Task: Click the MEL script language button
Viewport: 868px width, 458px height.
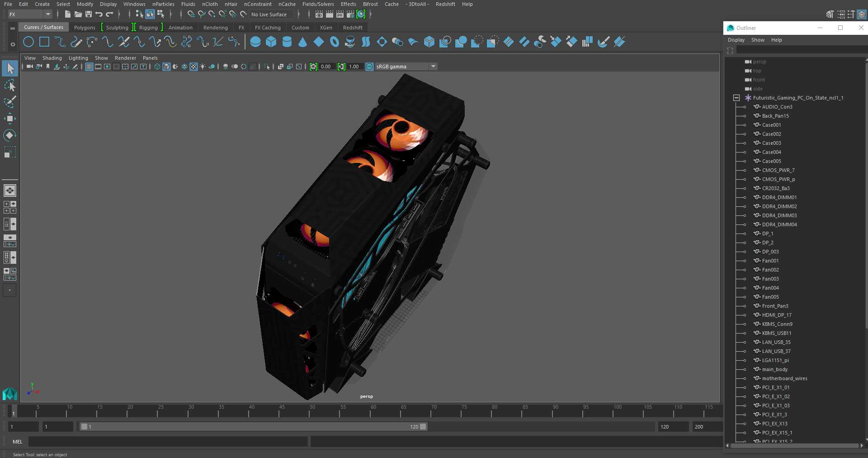Action: click(x=18, y=442)
